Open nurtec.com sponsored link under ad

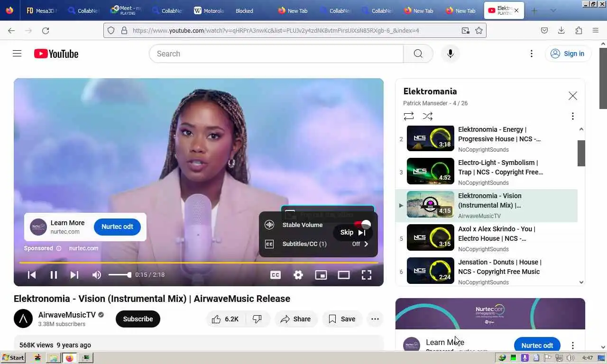click(x=83, y=248)
